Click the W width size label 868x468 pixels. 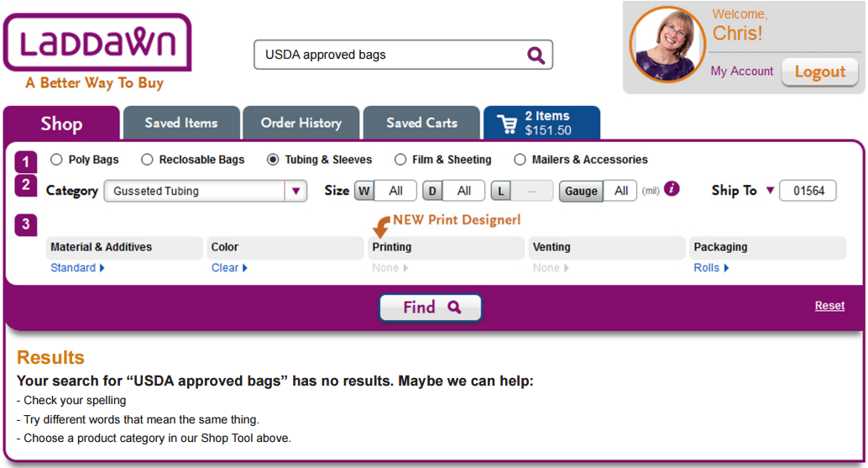click(364, 191)
